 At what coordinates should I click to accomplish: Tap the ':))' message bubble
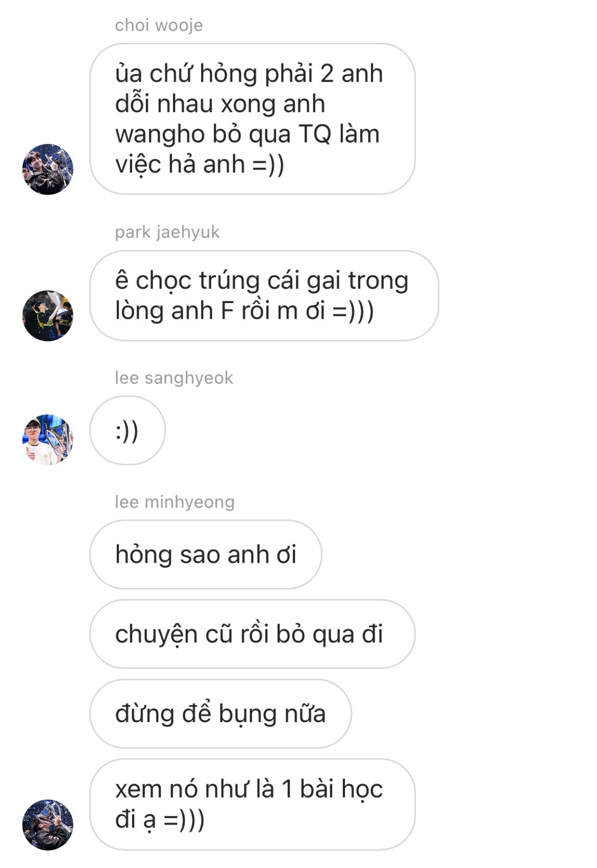pyautogui.click(x=128, y=431)
